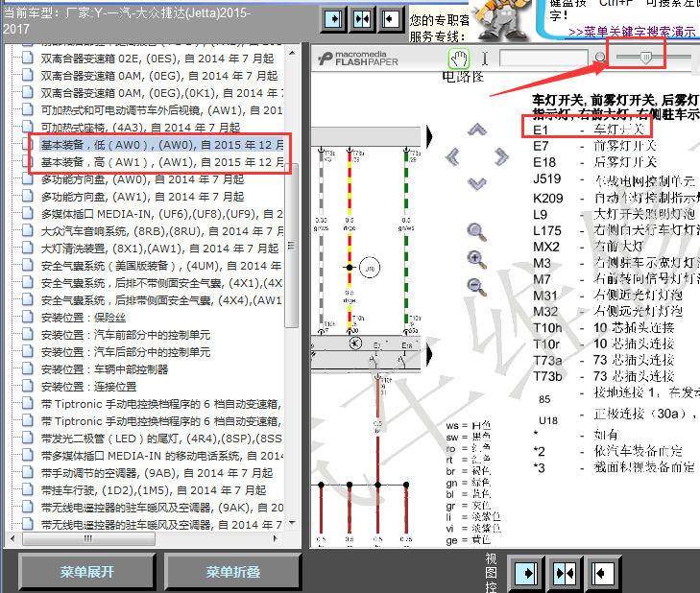Open 带发光二极管（LED）的尾灯 entry
The image size is (700, 593).
[x=161, y=439]
